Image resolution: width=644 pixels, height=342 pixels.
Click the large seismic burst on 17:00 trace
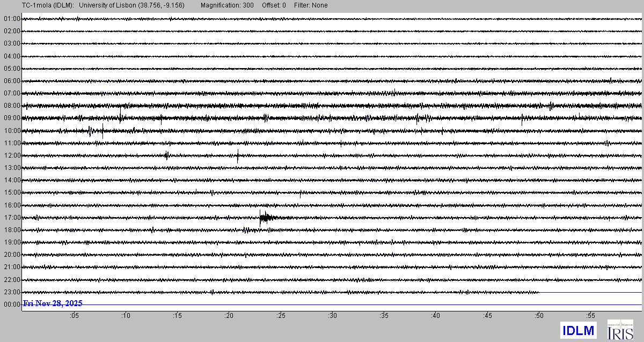266,217
